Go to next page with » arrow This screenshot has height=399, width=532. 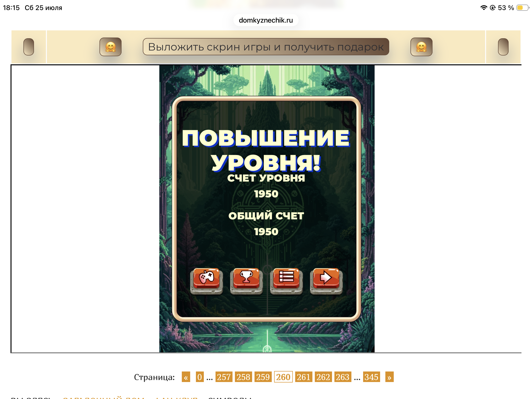[389, 377]
